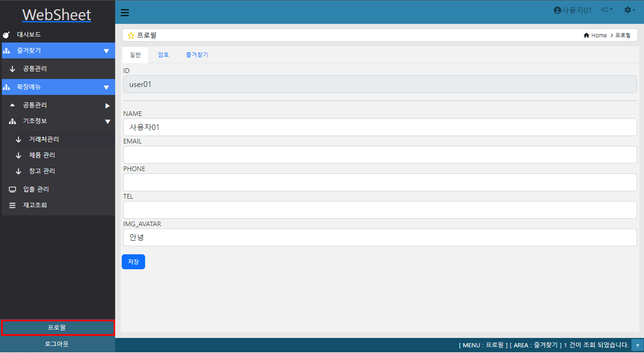644x353 pixels.
Task: Click the sitemap icon next to 확장메뉴
Action: click(7, 87)
